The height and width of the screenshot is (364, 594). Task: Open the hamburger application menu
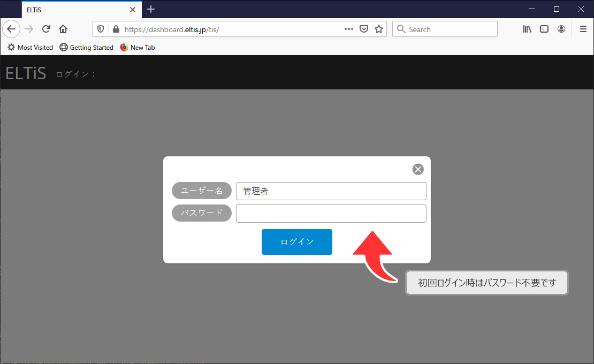pos(583,29)
